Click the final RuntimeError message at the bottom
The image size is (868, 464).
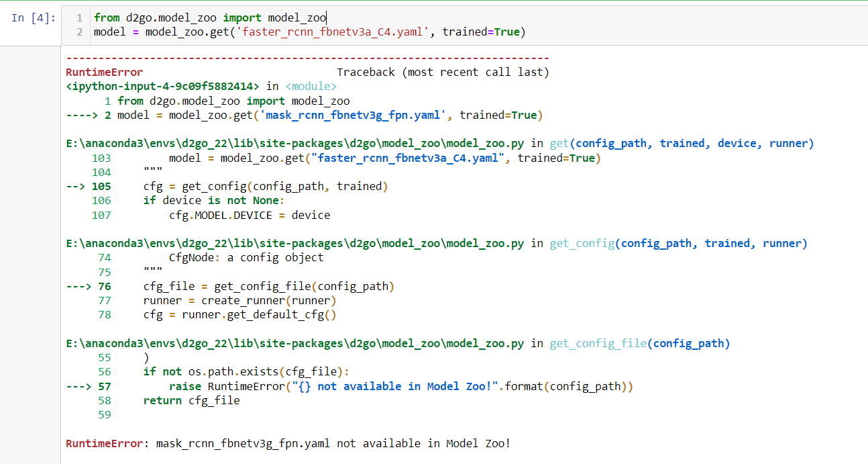tap(288, 443)
